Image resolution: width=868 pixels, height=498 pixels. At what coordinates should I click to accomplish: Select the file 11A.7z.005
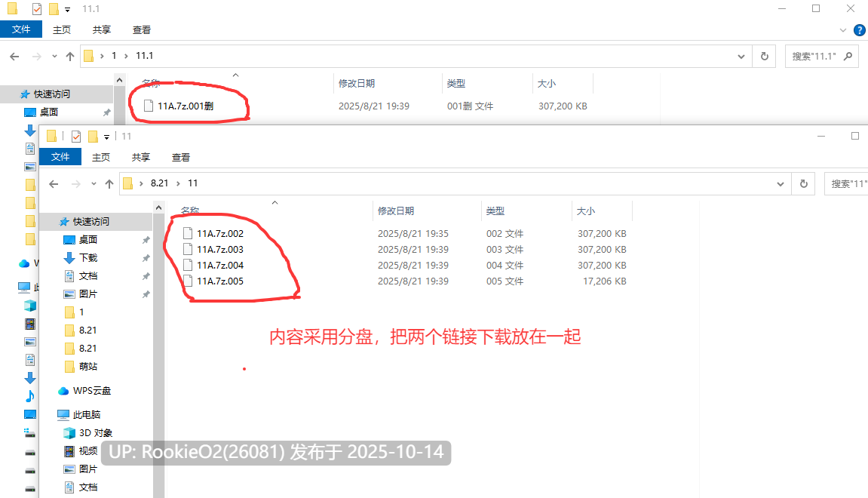pyautogui.click(x=219, y=281)
